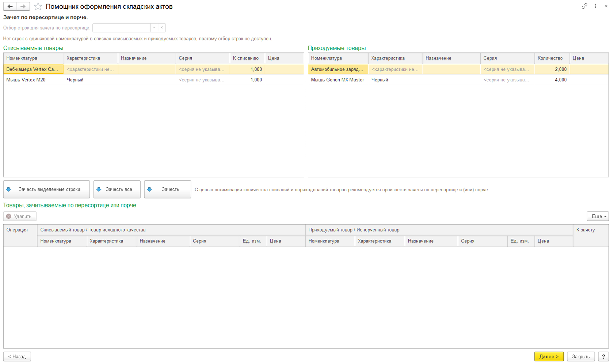Open the three-dot options menu
614x364 pixels.
point(595,6)
